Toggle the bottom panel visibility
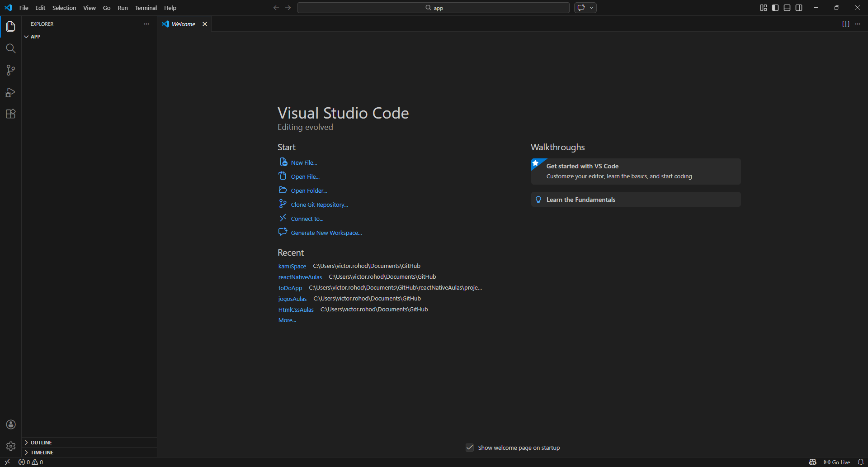Viewport: 868px width, 467px height. coord(787,8)
